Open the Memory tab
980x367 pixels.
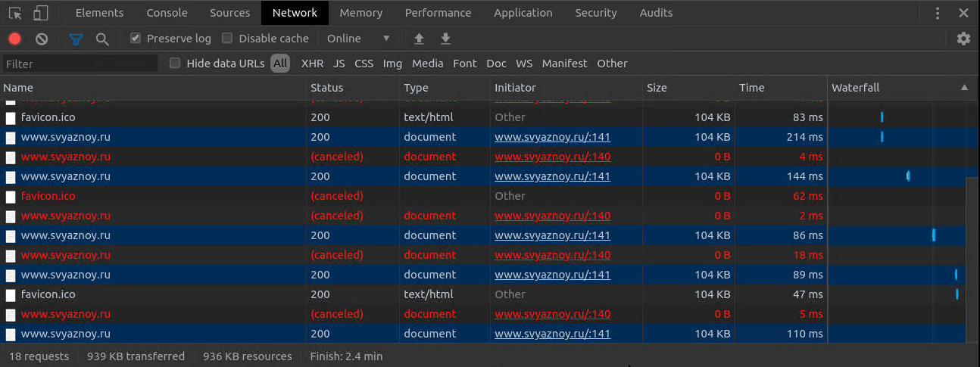(361, 13)
